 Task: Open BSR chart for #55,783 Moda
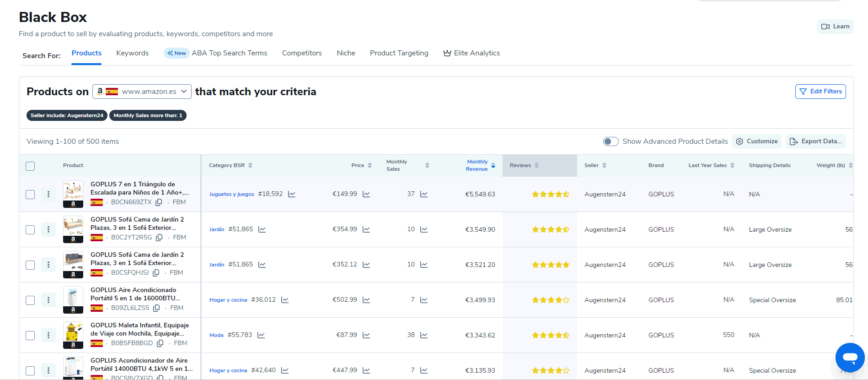click(261, 335)
